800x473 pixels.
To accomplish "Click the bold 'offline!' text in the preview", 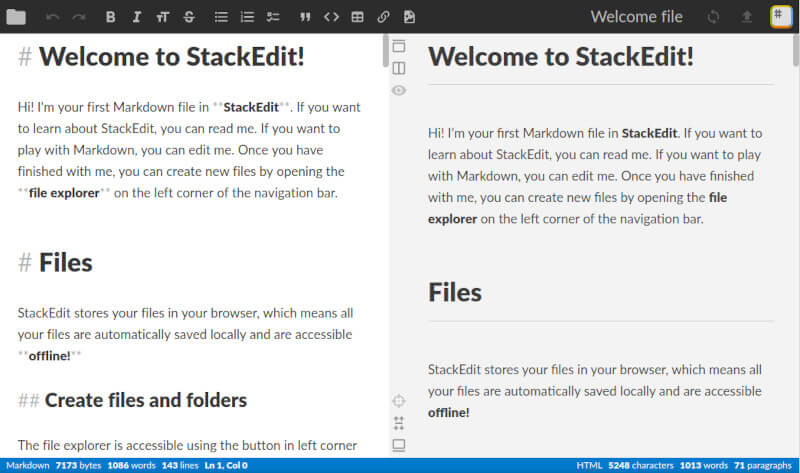I will [448, 413].
